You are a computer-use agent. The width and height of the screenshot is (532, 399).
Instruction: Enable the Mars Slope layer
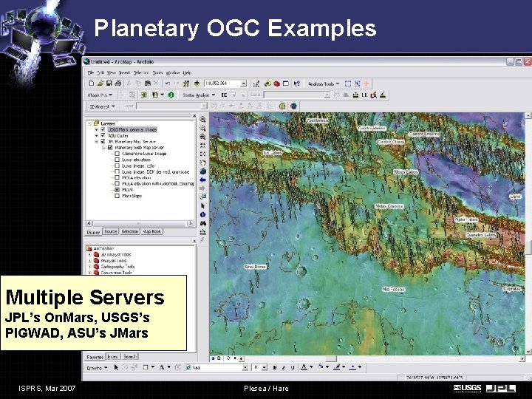tap(117, 196)
